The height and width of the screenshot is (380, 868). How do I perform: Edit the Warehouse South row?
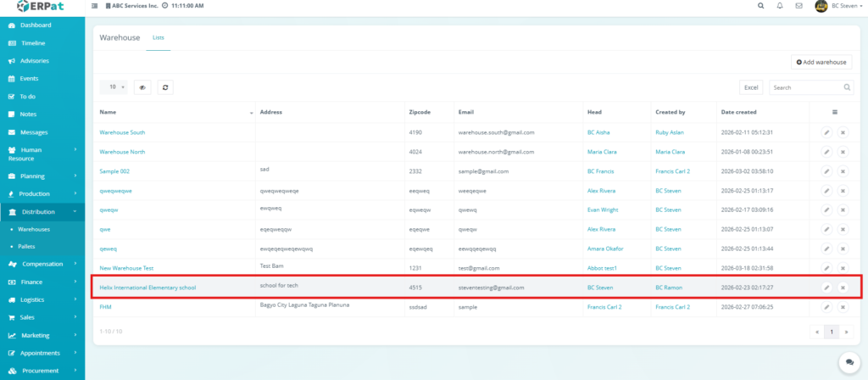pyautogui.click(x=826, y=132)
